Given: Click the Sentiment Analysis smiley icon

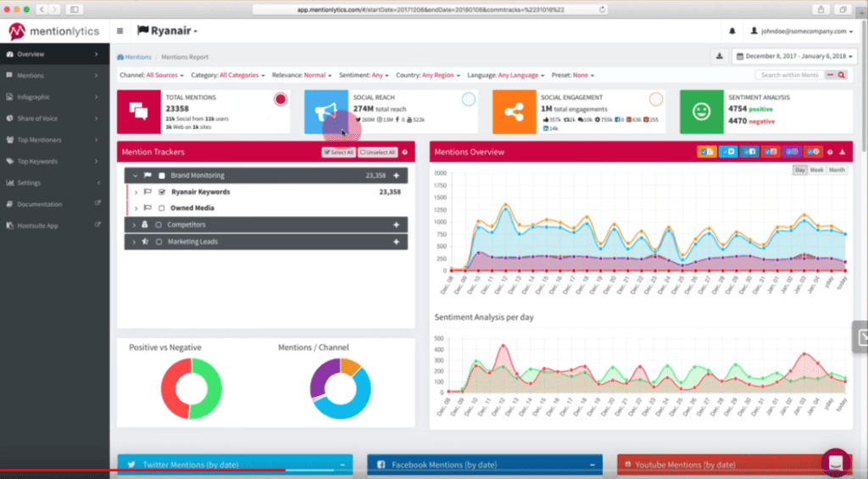Looking at the screenshot, I should (x=701, y=112).
